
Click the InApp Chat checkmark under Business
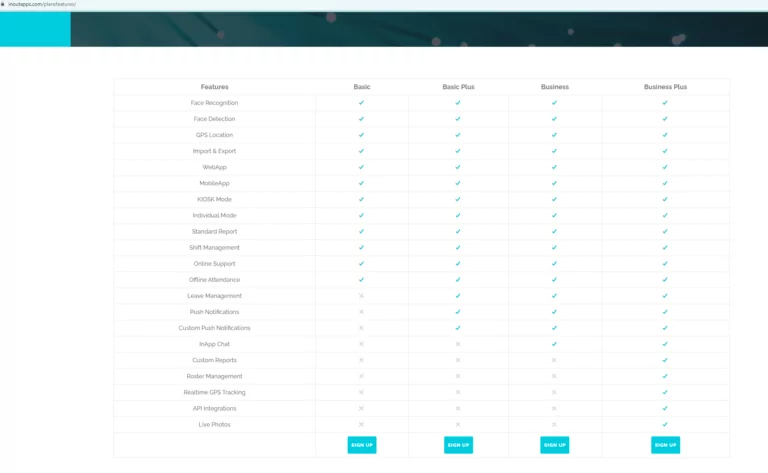coord(554,344)
